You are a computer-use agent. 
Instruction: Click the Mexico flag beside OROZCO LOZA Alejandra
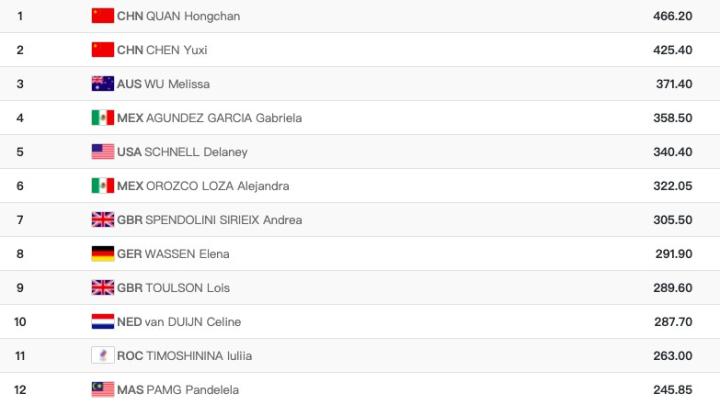tap(103, 186)
